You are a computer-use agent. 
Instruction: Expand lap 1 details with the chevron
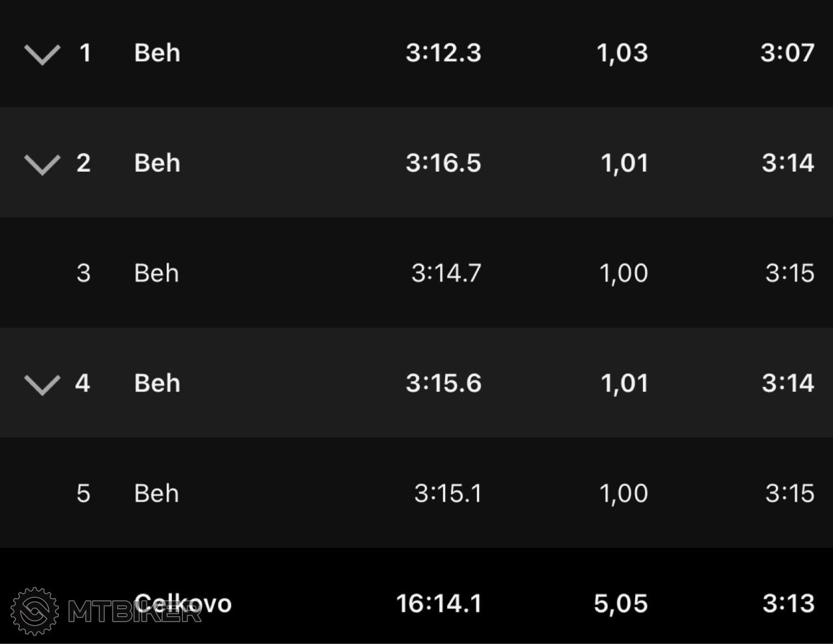pyautogui.click(x=42, y=55)
